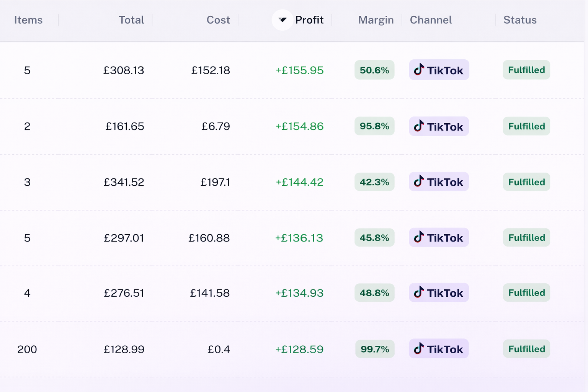This screenshot has height=392, width=588.
Task: Click TikTok icon in the £161.65 row
Action: click(419, 126)
